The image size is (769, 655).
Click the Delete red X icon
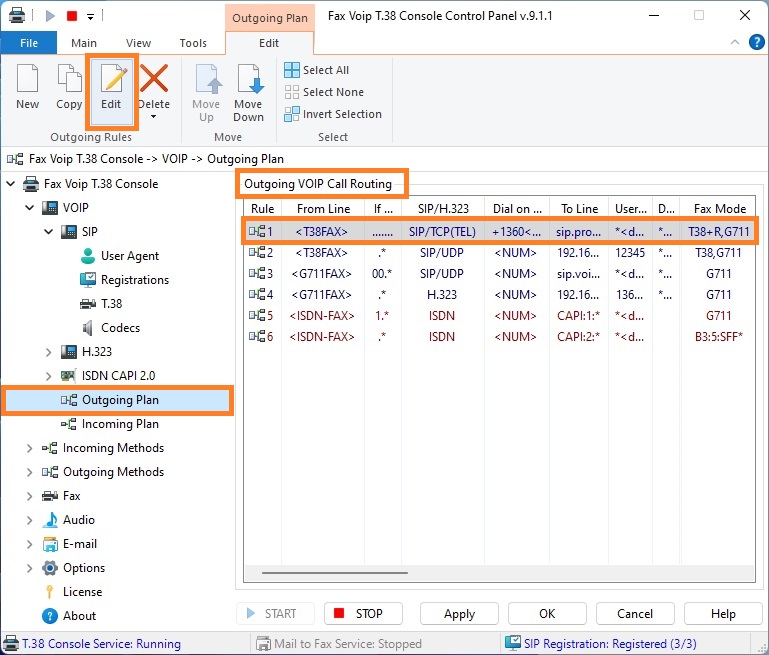(x=154, y=78)
